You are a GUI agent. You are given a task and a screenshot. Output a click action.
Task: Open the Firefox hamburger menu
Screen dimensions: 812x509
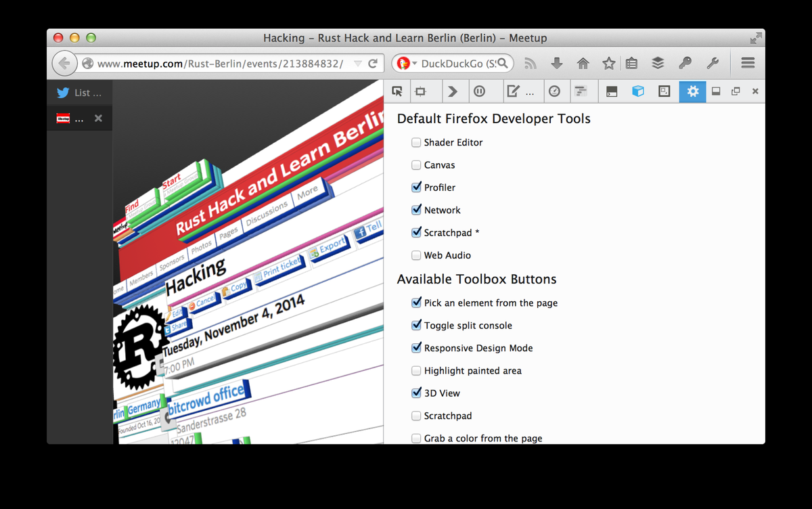748,64
